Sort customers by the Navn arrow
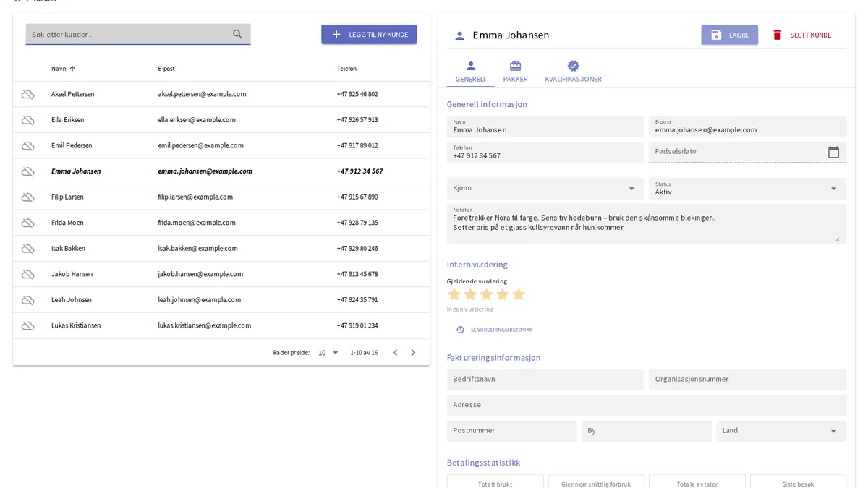This screenshot has height=488, width=868. 72,69
